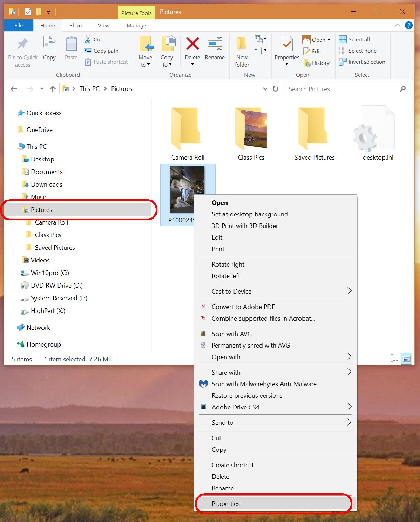The image size is (420, 522).
Task: Open Properties checkmark icon in ribbon
Action: click(287, 44)
